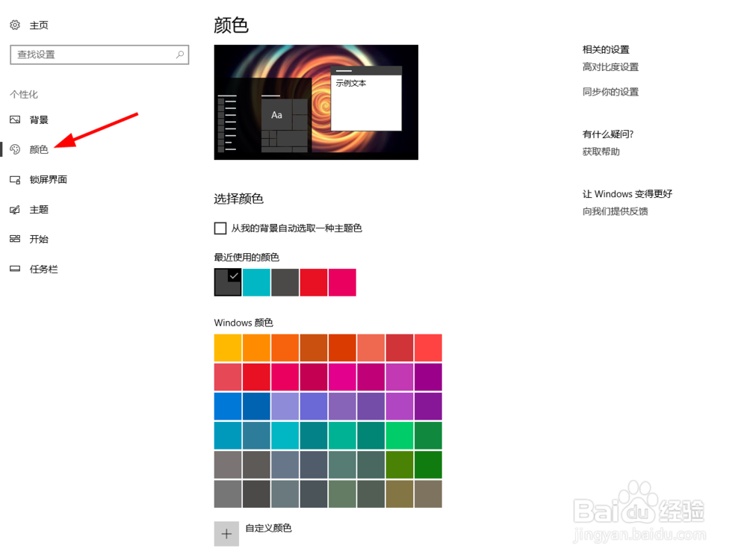
Task: Deselect the currently selected accent color
Action: pos(228,282)
